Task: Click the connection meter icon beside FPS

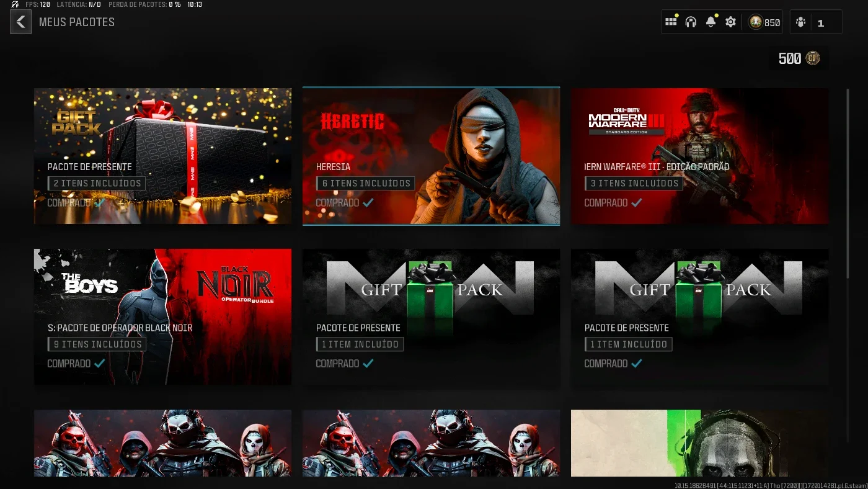Action: [x=15, y=4]
